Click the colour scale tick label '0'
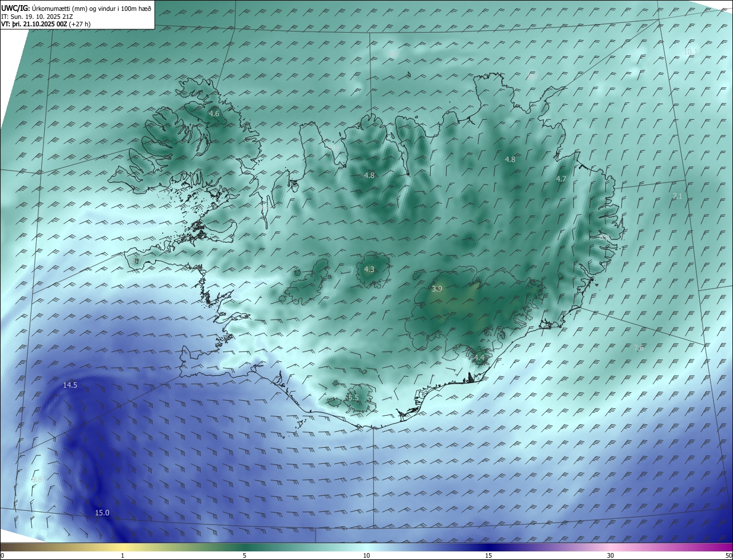This screenshot has width=733, height=560. click(2, 555)
